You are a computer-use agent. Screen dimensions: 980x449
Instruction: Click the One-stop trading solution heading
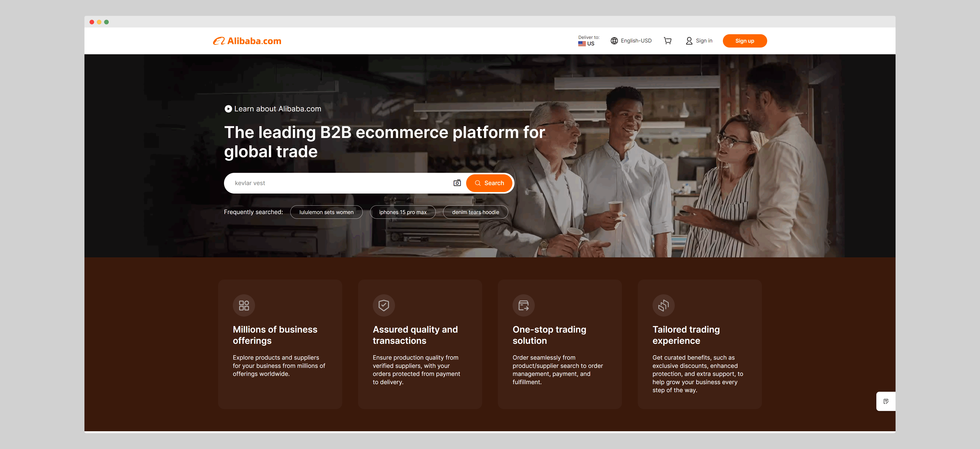pyautogui.click(x=549, y=335)
